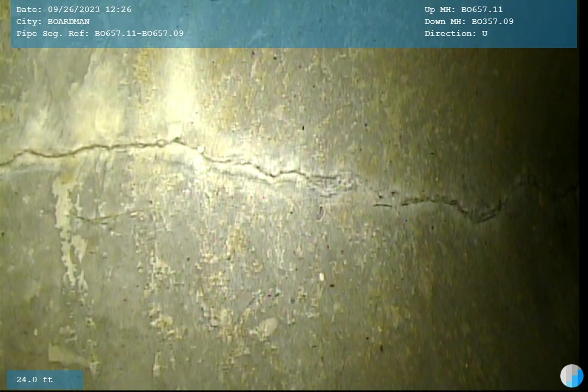This screenshot has height=392, width=588.
Task: Click the round blue-white icon in the bottom corner
Action: [572, 376]
